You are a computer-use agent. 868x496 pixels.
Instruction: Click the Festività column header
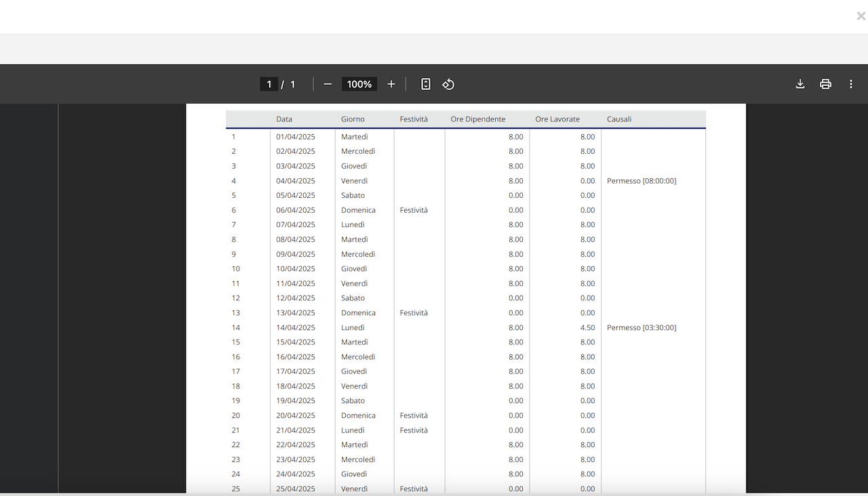(x=414, y=119)
